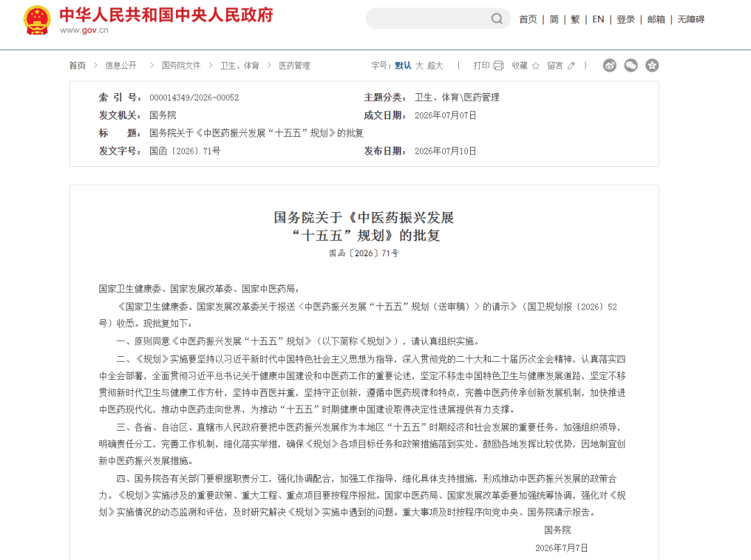Click the 发文机关 value 国务院

[x=163, y=115]
